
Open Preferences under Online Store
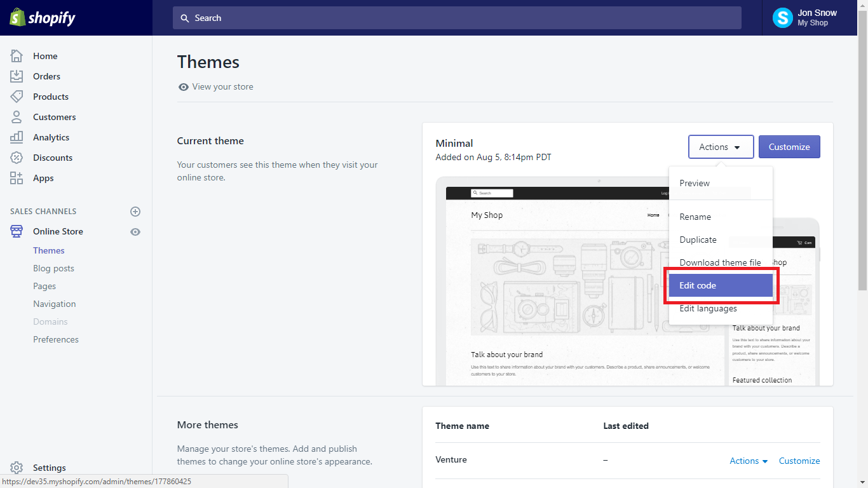coord(56,339)
